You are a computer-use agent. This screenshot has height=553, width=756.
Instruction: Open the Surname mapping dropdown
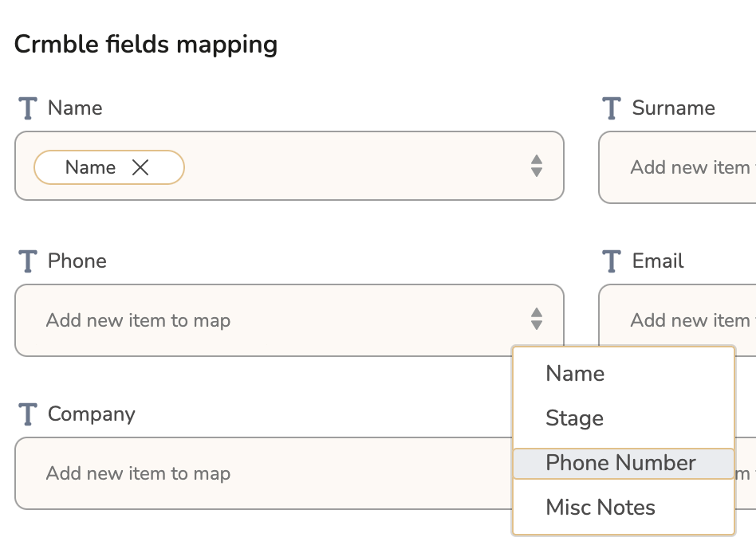pos(678,167)
